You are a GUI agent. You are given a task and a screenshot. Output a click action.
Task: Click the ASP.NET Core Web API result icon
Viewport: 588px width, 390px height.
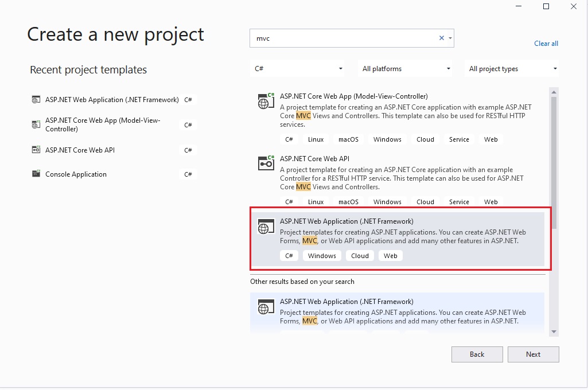click(x=266, y=163)
